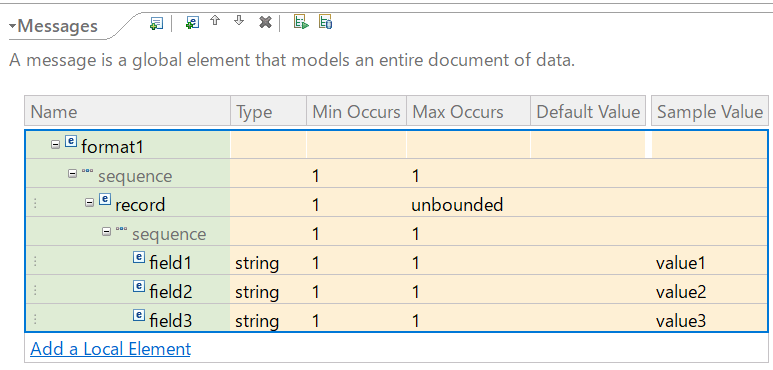The width and height of the screenshot is (773, 370).
Task: Click the Type cell for format1
Action: [x=268, y=145]
